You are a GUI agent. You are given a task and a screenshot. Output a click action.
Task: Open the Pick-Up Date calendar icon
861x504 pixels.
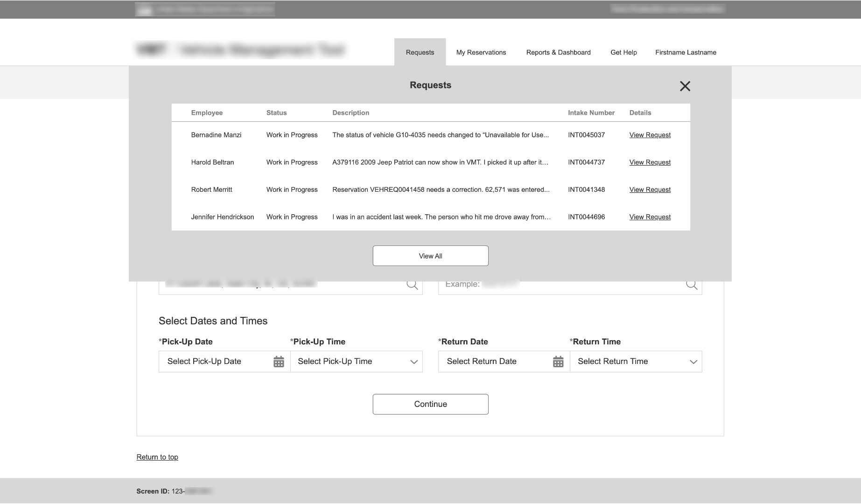point(279,361)
